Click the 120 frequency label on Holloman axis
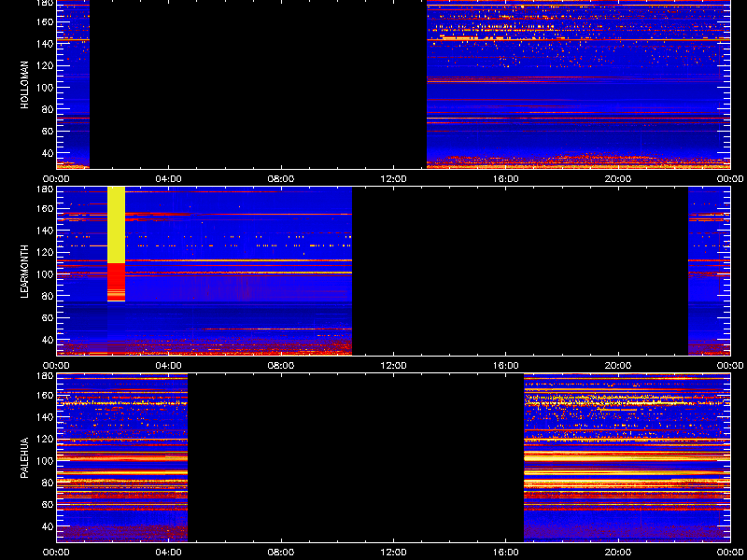 coord(46,65)
